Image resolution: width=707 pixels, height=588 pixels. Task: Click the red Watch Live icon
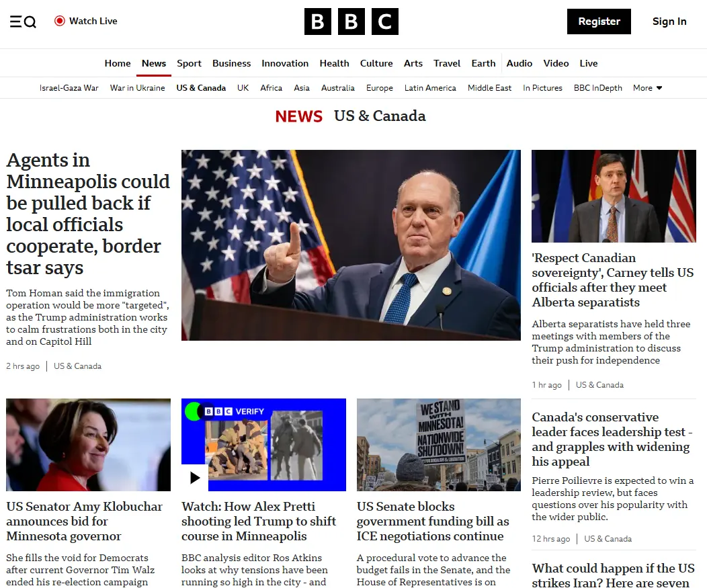pyautogui.click(x=60, y=21)
